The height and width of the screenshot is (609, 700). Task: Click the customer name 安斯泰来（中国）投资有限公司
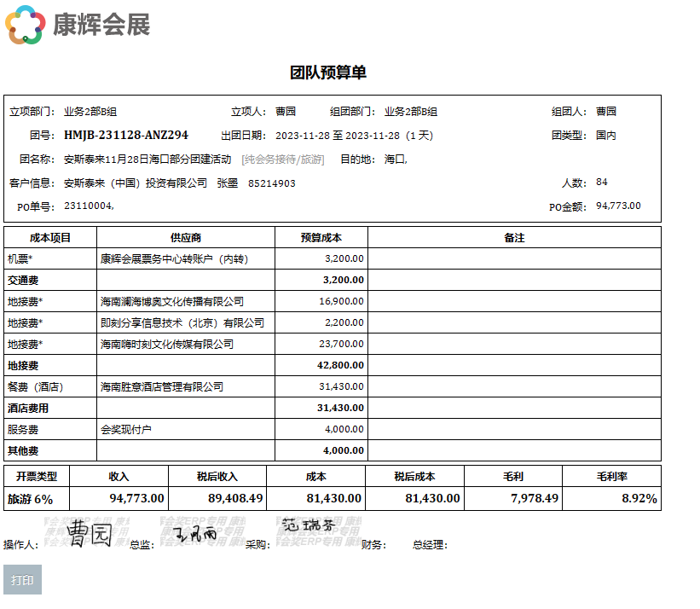[136, 183]
